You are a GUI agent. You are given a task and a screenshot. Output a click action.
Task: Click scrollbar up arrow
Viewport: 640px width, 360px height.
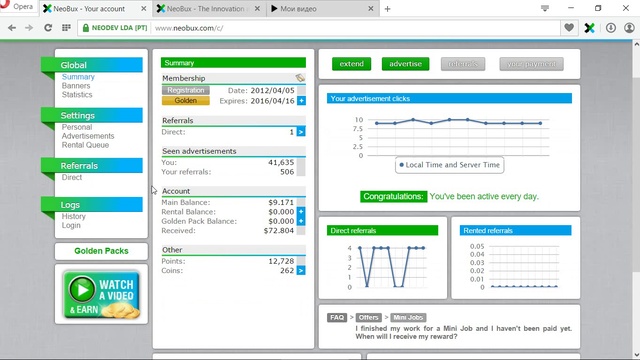pos(636,44)
